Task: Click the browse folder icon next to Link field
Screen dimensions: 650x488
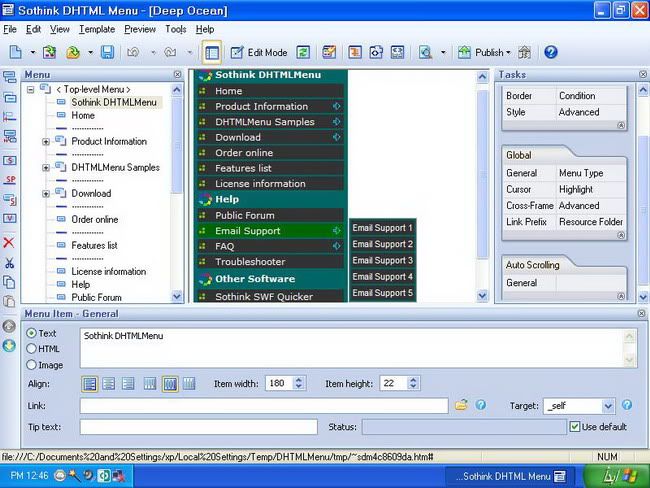Action: [x=461, y=405]
